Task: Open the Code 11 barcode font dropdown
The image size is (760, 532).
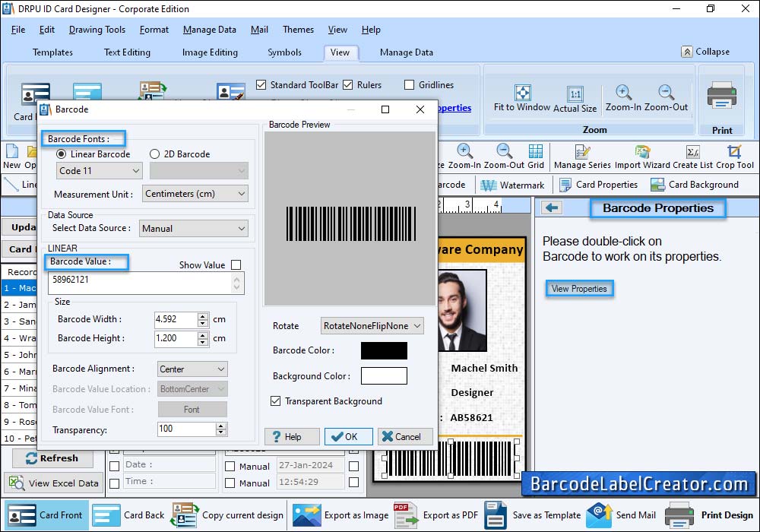Action: point(100,170)
